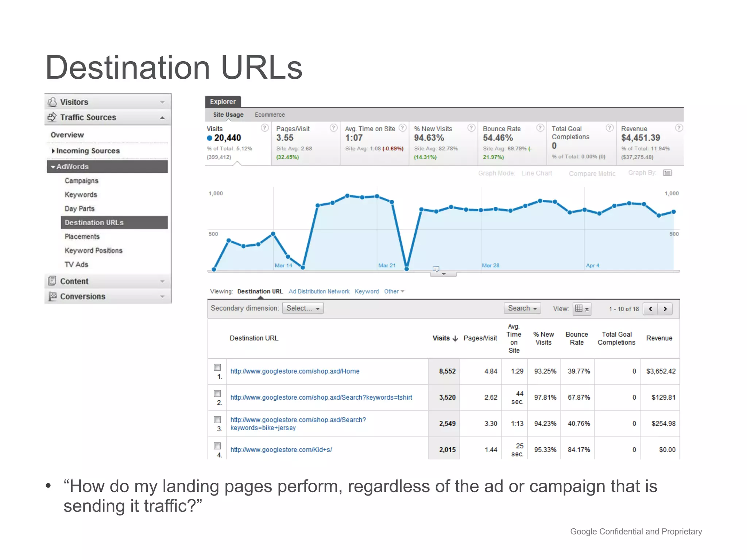
Task: Open help icon for Pages/Visit metric
Action: click(x=333, y=128)
